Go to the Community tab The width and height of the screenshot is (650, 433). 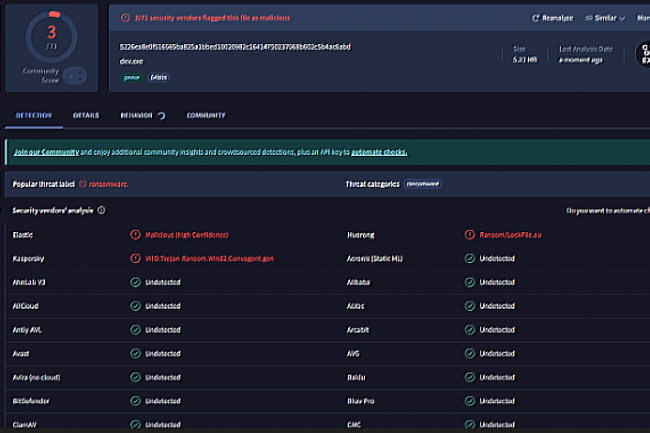click(x=205, y=116)
